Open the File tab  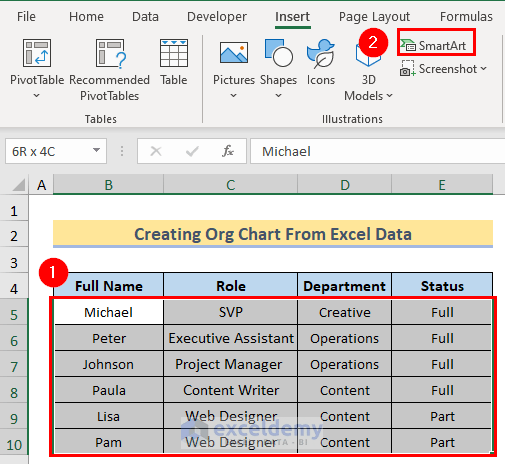tap(26, 16)
